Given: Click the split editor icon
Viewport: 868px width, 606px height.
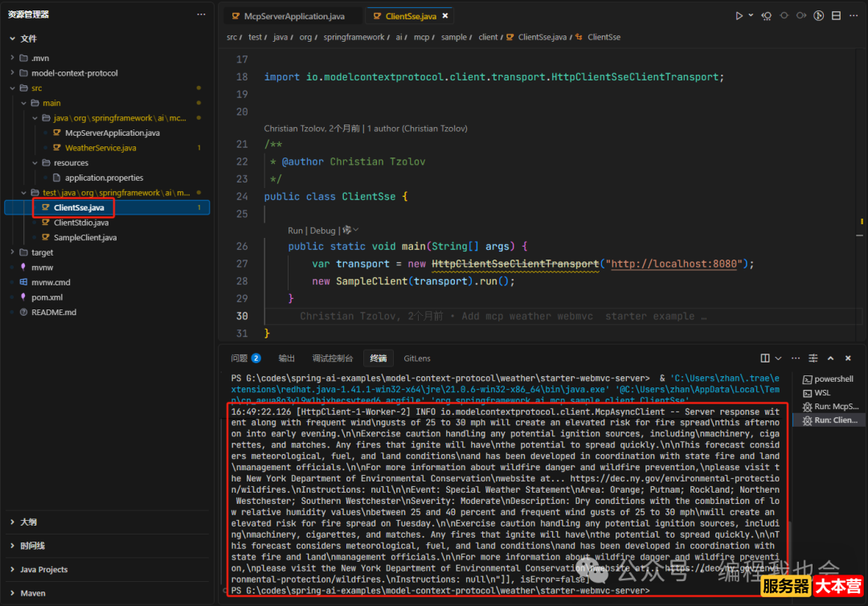Looking at the screenshot, I should pos(837,15).
